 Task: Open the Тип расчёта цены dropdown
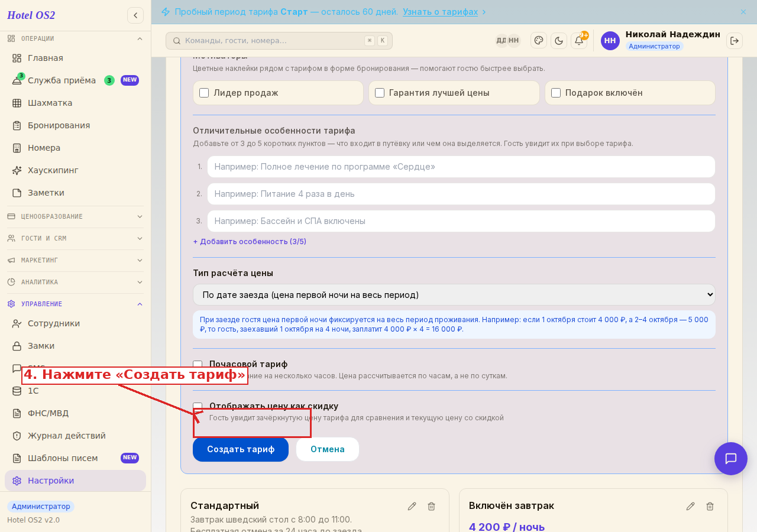(x=454, y=295)
